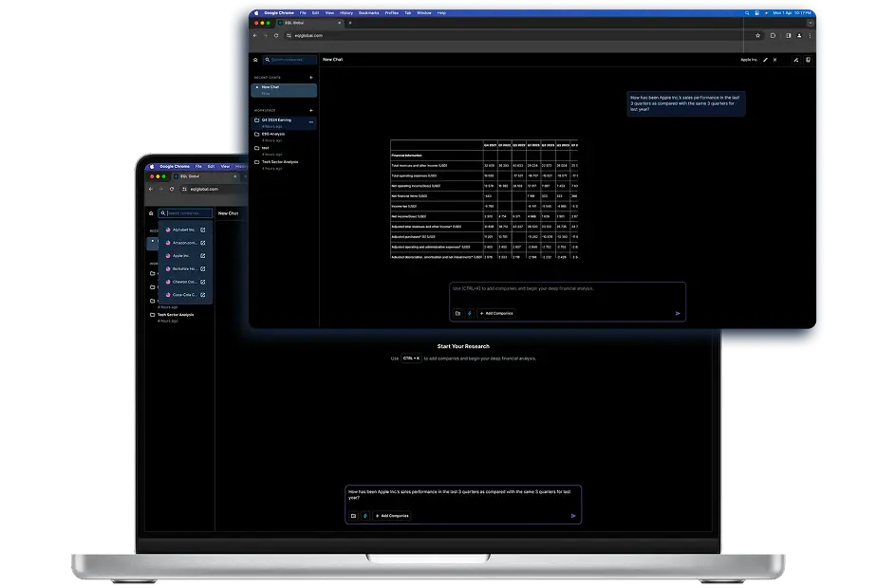Select EQL Global tab in front Chrome window
Screen dimensions: 895x588
[310, 23]
